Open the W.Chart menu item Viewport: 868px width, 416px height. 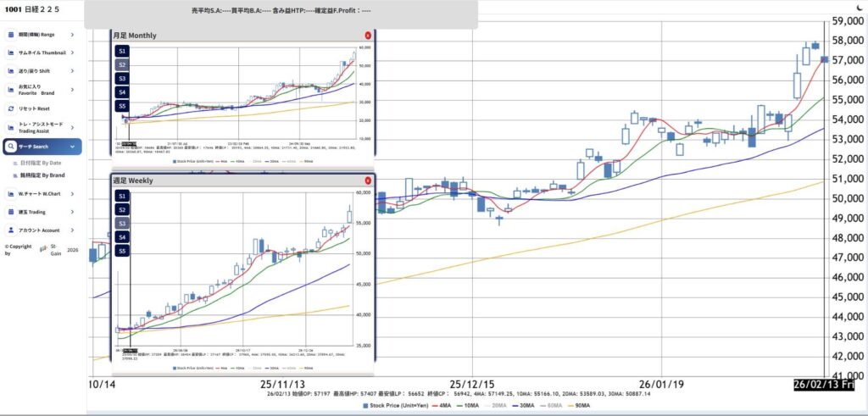[x=41, y=193]
